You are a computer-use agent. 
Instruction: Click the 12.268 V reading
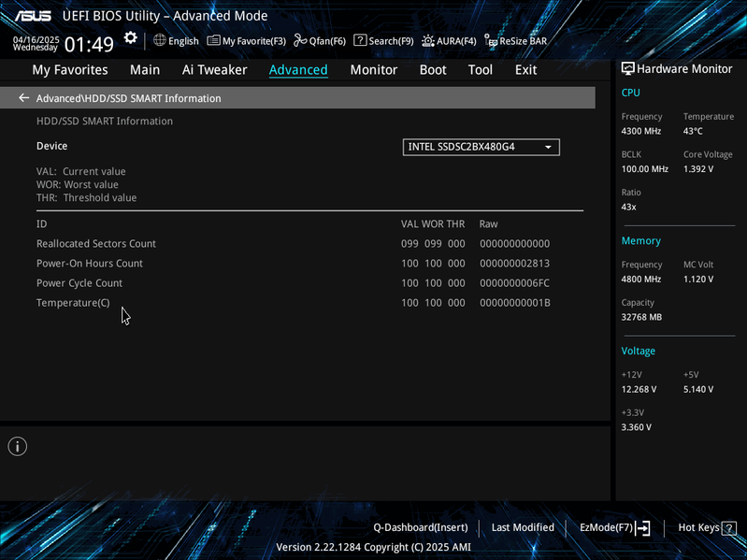[x=639, y=389]
